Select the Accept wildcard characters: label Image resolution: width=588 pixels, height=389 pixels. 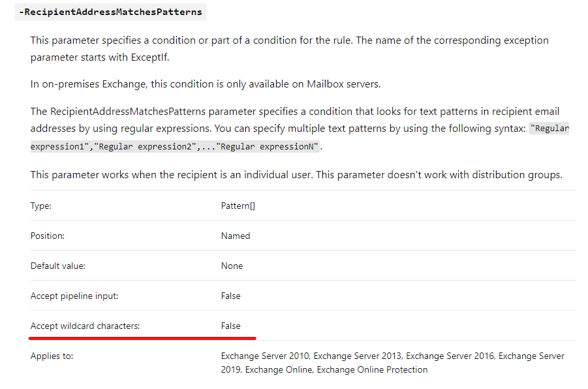(85, 326)
